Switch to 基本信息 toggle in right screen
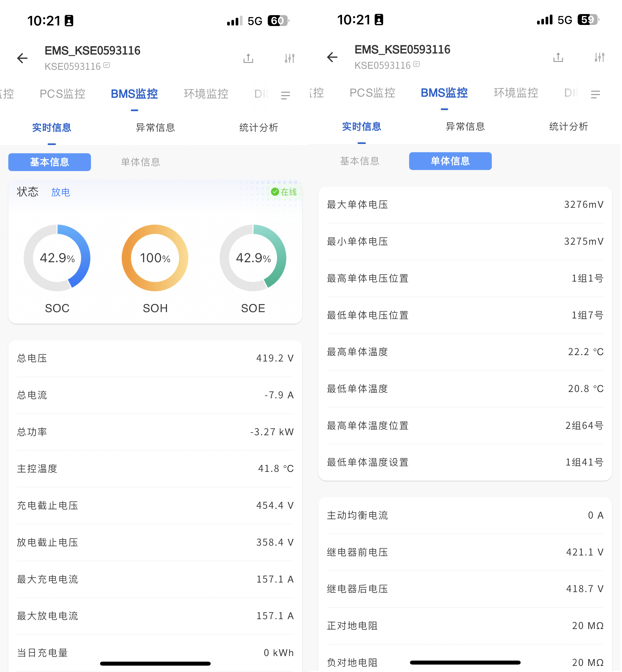The width and height of the screenshot is (622, 672). coord(360,161)
